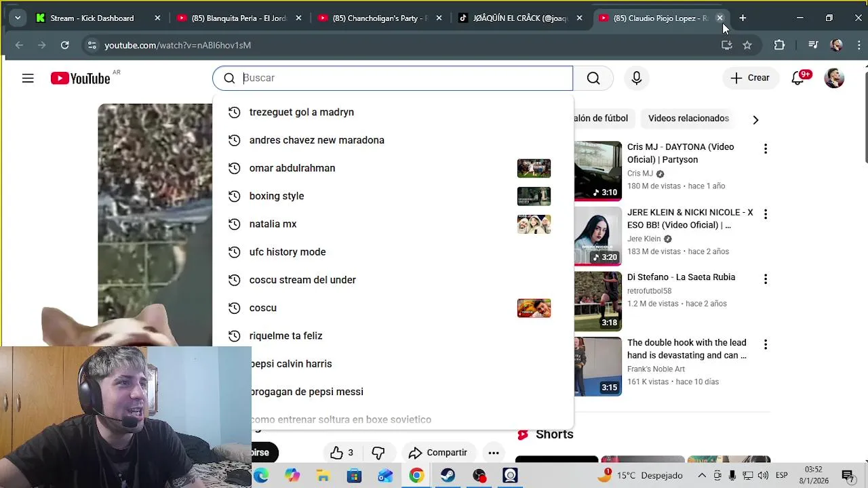This screenshot has height=488, width=868.
Task: Open Frank's Noble Art channel link
Action: pos(656,369)
